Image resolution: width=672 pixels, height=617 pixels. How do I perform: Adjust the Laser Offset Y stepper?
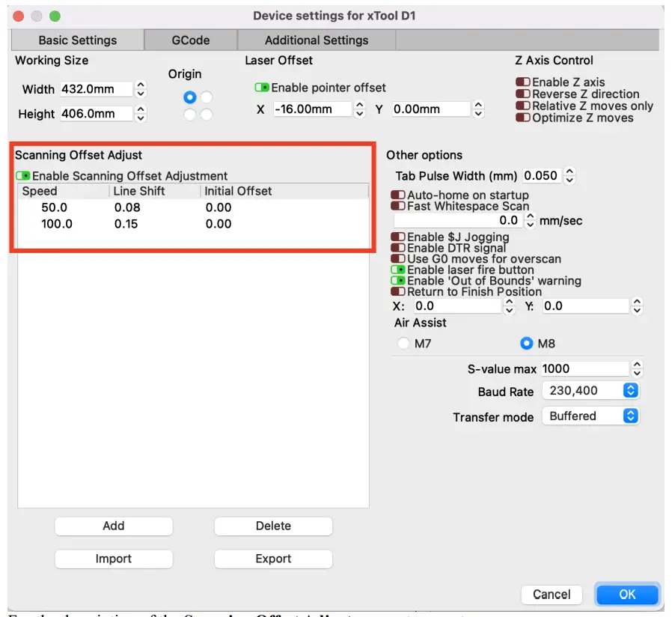coord(478,109)
